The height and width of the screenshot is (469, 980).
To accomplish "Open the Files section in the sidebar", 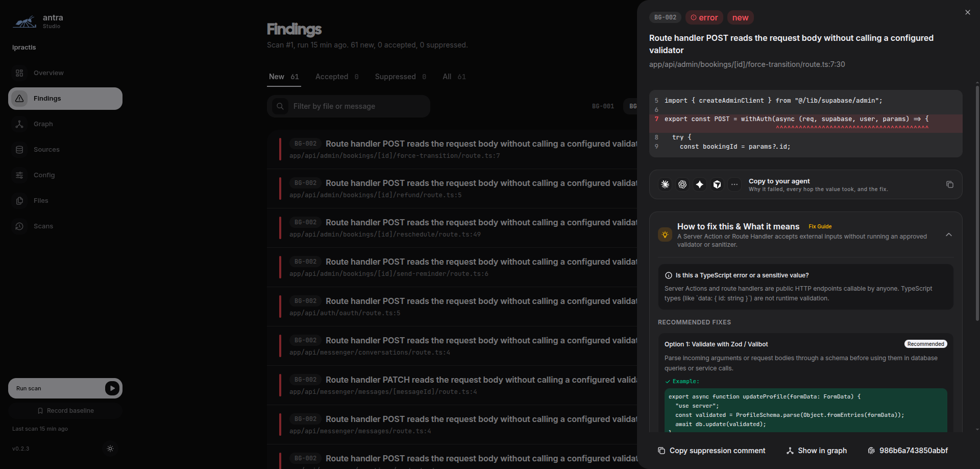I will pyautogui.click(x=65, y=201).
